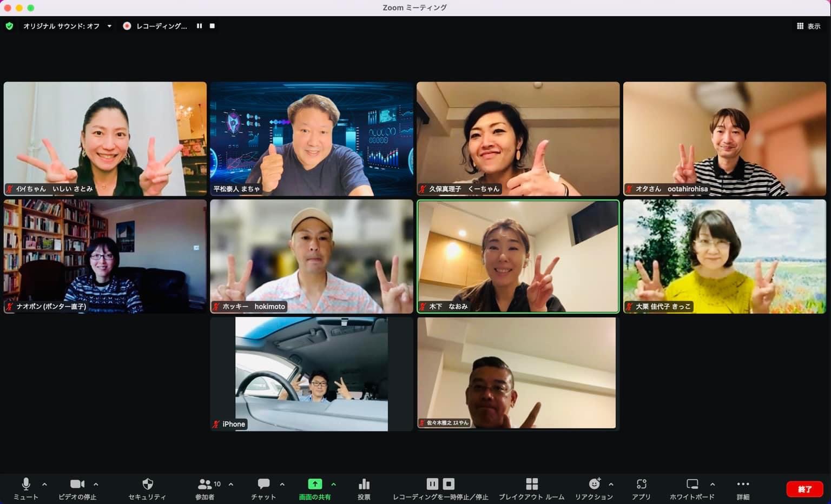The width and height of the screenshot is (831, 504).
Task: Open video options arrow beside camera
Action: click(x=96, y=484)
